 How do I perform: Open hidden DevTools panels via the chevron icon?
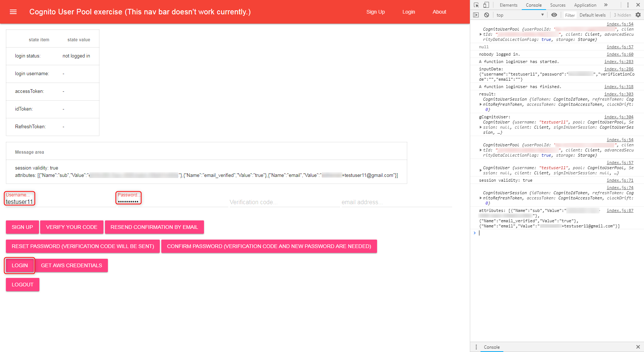tap(606, 5)
